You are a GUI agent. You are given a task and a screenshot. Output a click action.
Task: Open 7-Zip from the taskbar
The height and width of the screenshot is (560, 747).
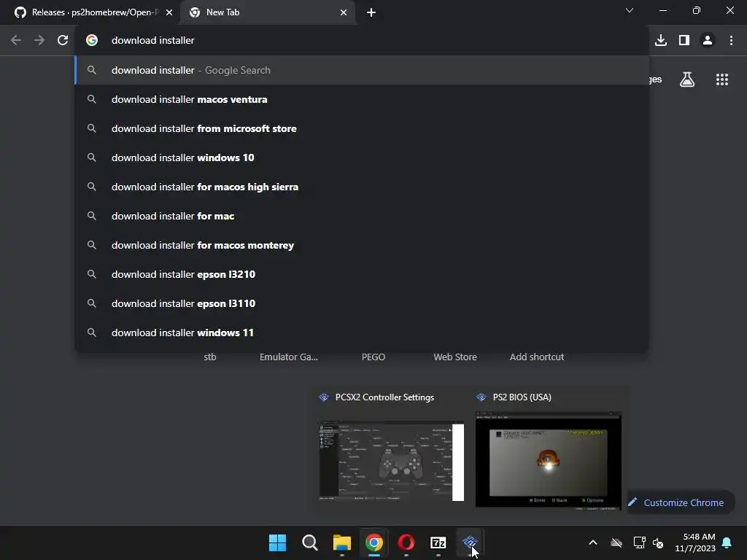coord(438,542)
